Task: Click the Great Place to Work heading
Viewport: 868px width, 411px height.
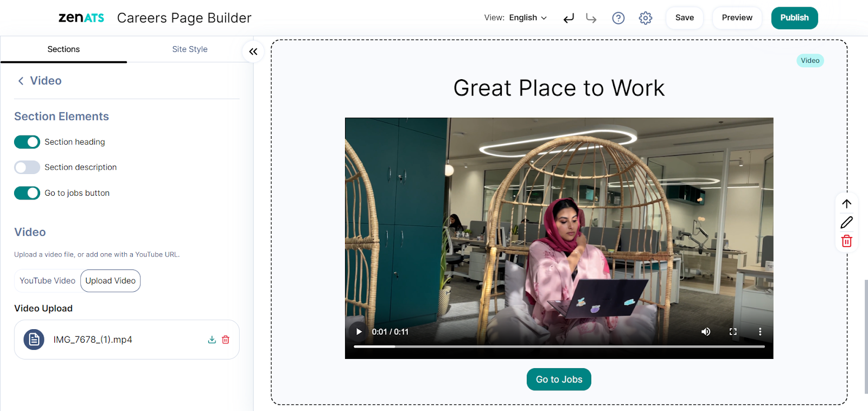Action: (559, 88)
